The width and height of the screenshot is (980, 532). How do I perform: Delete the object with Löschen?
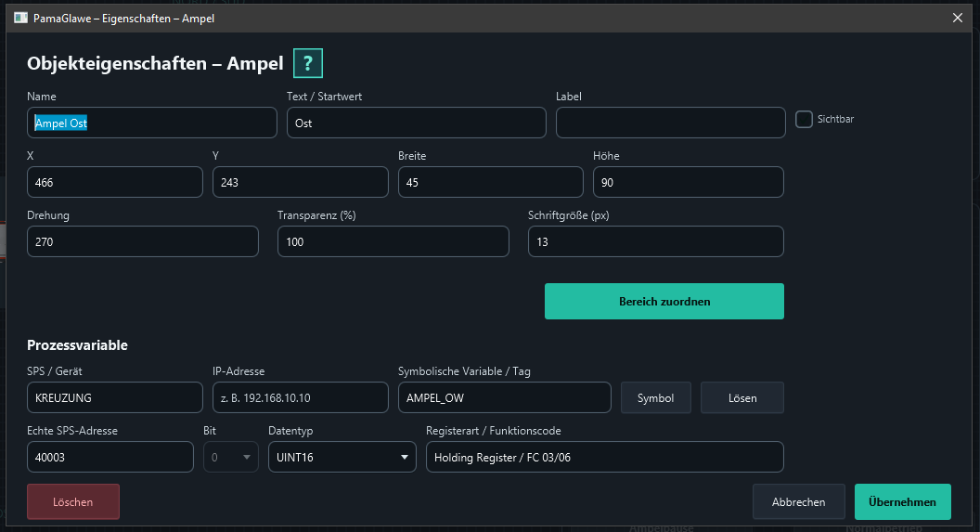tap(73, 501)
